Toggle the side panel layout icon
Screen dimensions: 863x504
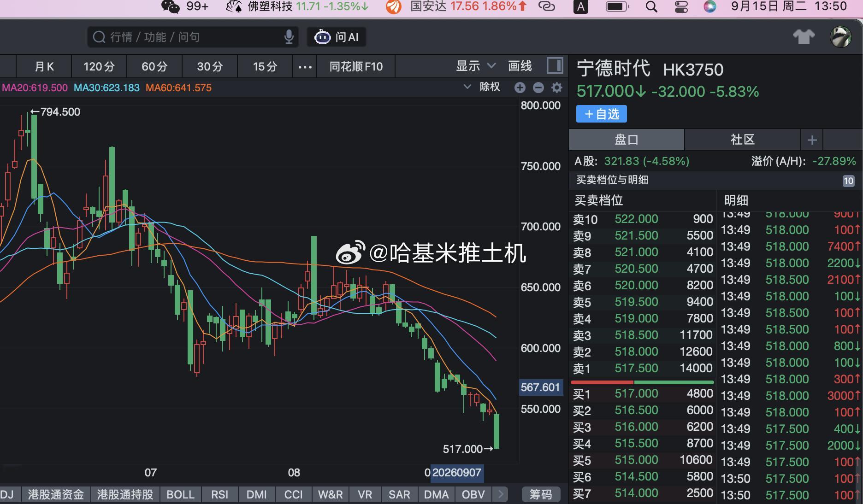tap(555, 66)
